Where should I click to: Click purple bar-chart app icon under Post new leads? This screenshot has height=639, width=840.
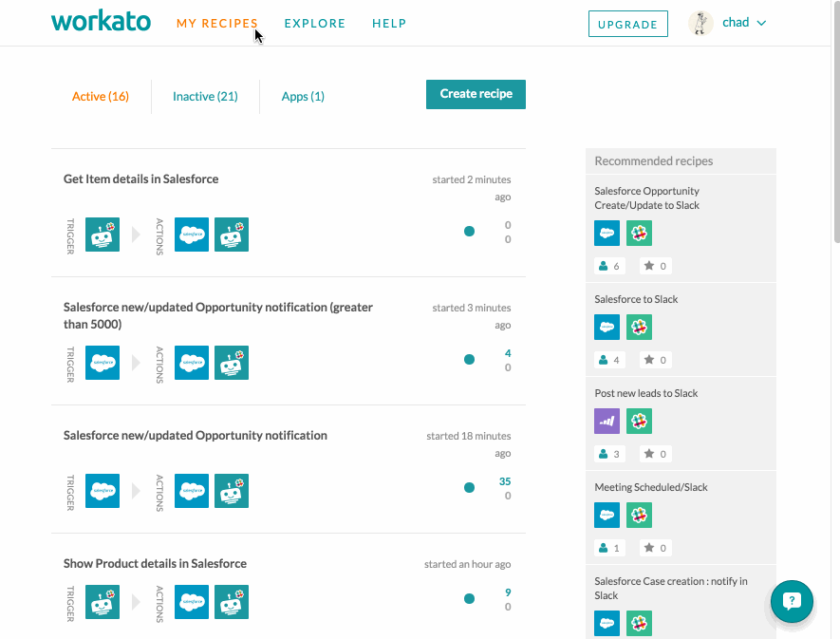pyautogui.click(x=607, y=421)
